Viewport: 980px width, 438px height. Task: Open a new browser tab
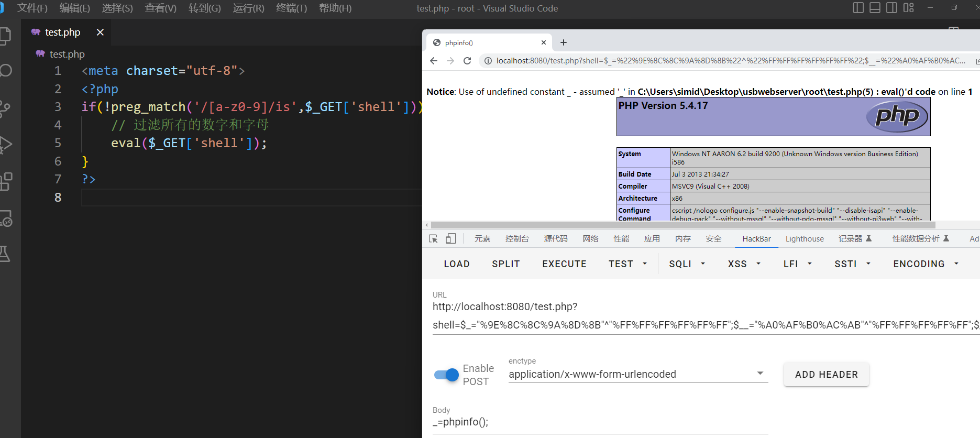tap(564, 42)
